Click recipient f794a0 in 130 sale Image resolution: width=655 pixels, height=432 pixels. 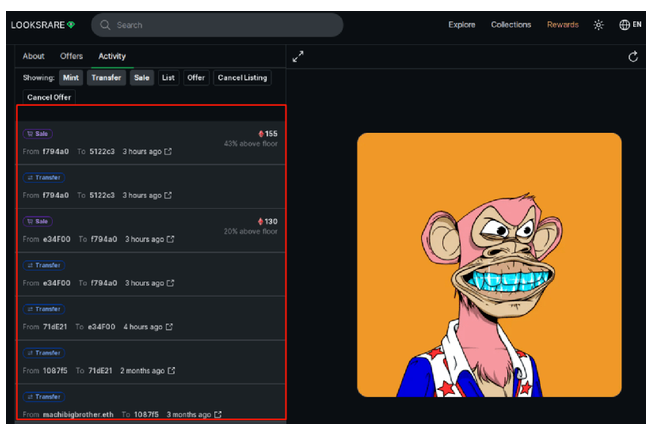pyautogui.click(x=104, y=239)
